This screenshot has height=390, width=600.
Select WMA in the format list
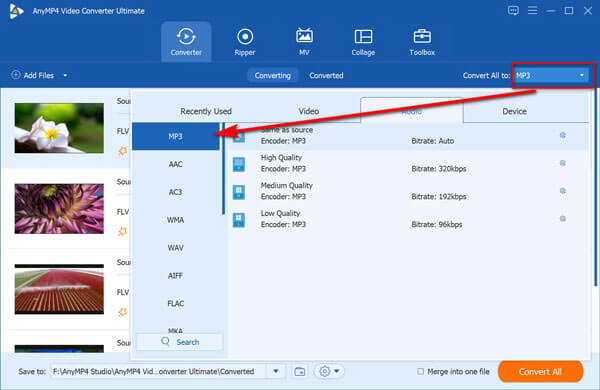176,220
